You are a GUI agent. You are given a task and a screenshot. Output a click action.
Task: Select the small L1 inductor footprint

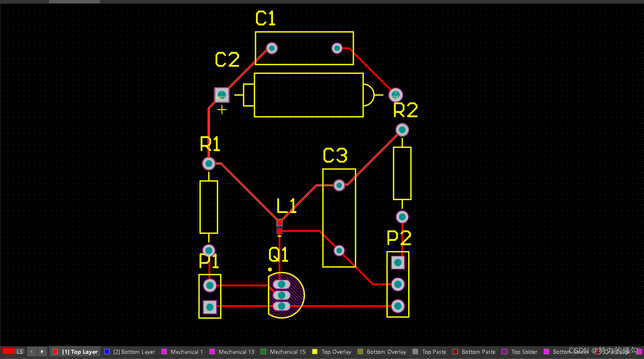tap(279, 227)
